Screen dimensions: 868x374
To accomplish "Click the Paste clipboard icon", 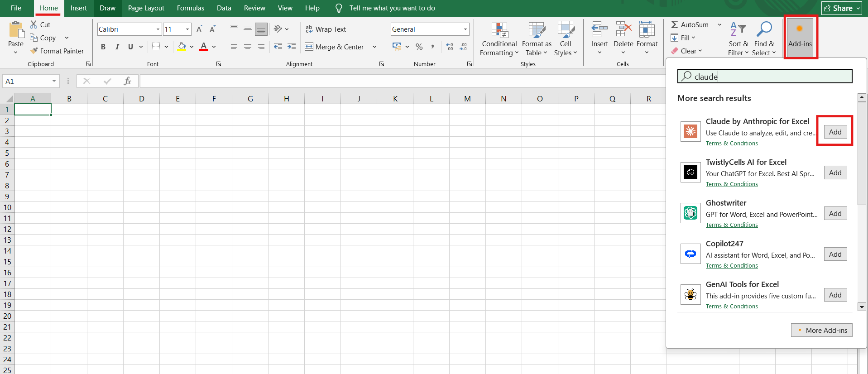I will [x=16, y=29].
